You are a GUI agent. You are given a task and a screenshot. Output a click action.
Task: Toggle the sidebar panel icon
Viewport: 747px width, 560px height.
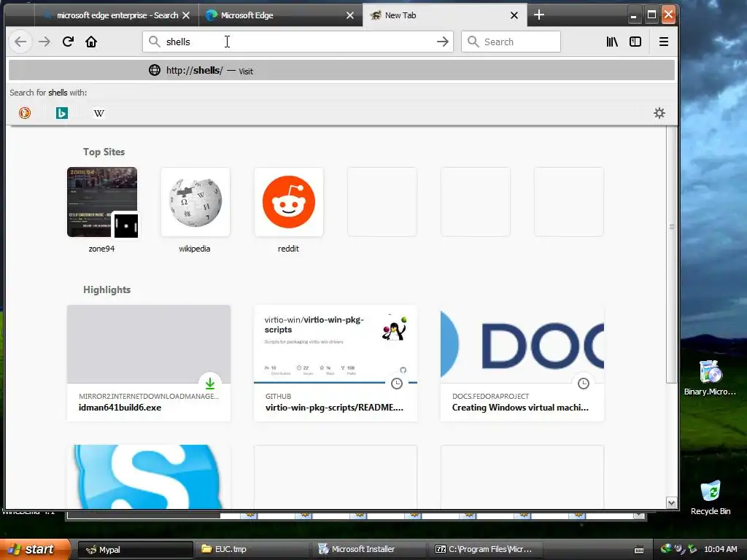point(635,42)
